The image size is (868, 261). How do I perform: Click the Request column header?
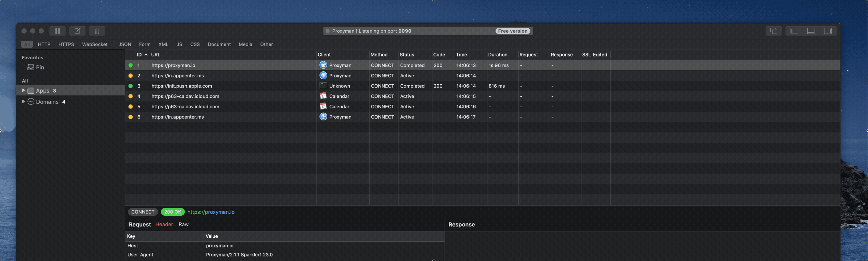click(534, 55)
